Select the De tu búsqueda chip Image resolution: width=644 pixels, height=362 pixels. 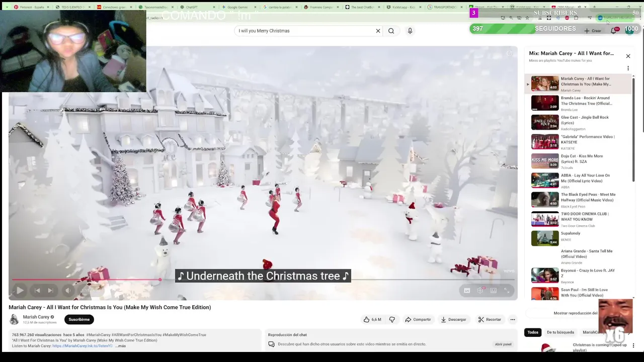point(560,332)
